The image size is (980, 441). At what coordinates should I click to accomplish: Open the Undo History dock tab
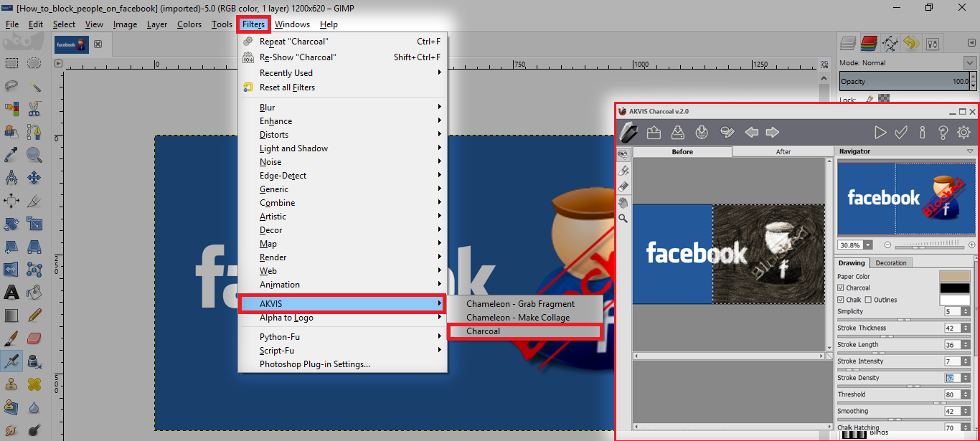[x=911, y=44]
